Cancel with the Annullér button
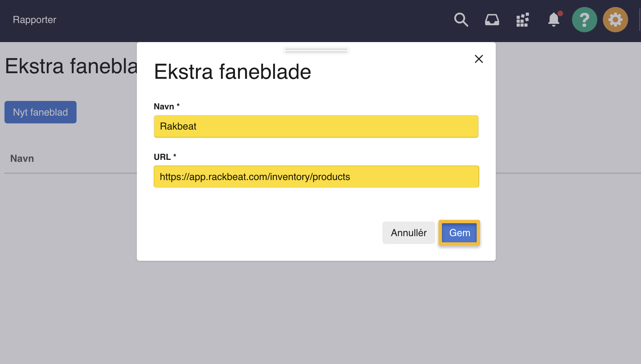Image resolution: width=641 pixels, height=364 pixels. (x=409, y=233)
